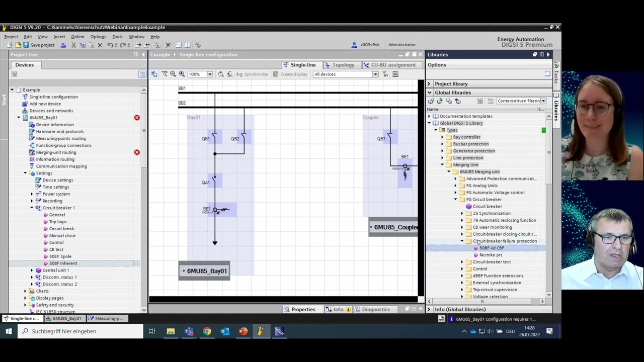Click the QA1 circuit breaker symbol
Image resolution: width=644 pixels, height=362 pixels.
(214, 180)
